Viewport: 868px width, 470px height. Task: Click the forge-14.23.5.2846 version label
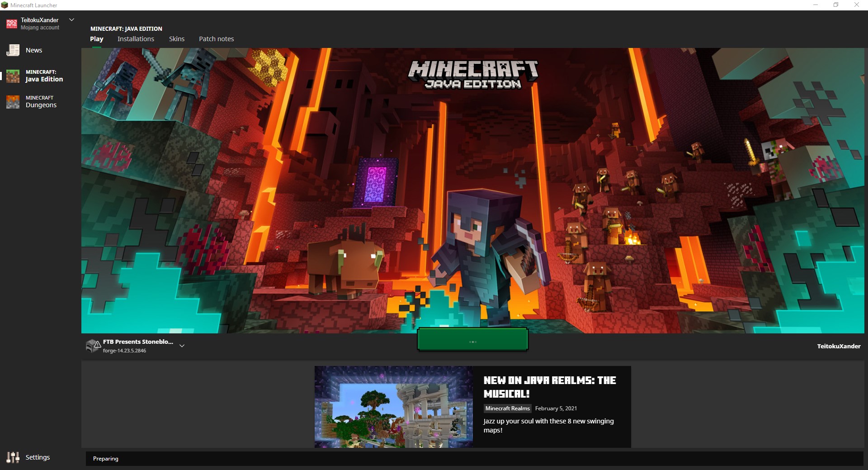click(x=124, y=351)
